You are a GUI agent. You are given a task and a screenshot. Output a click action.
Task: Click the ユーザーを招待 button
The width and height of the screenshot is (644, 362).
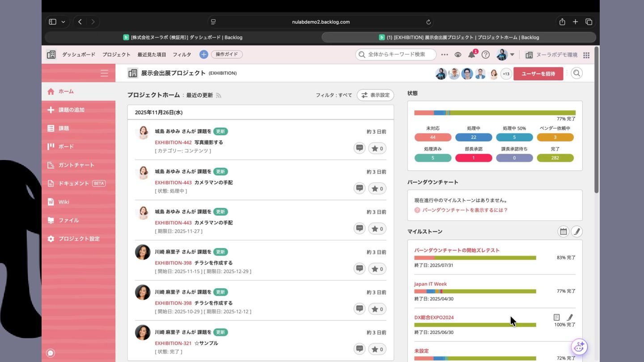click(538, 74)
